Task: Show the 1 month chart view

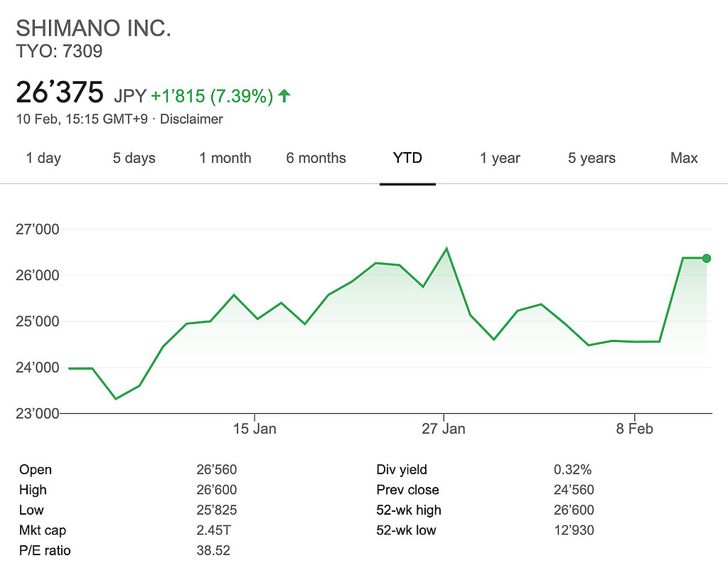Action: click(x=225, y=158)
